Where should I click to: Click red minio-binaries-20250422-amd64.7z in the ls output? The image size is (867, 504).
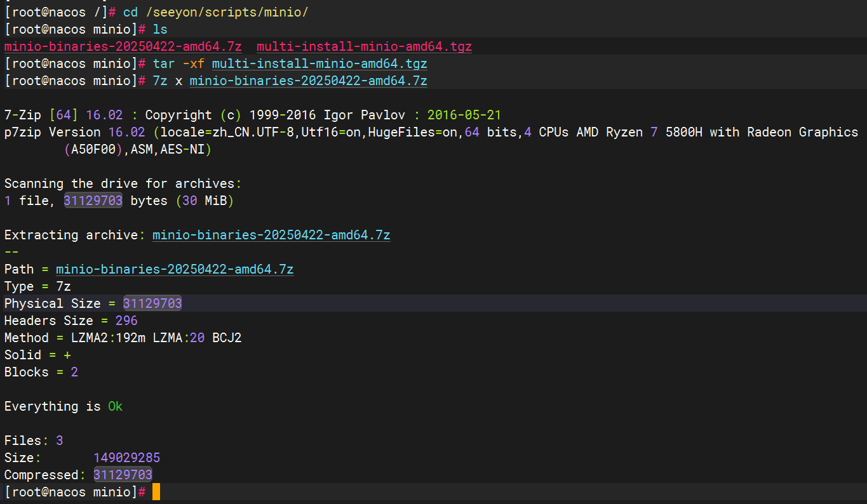coord(123,46)
